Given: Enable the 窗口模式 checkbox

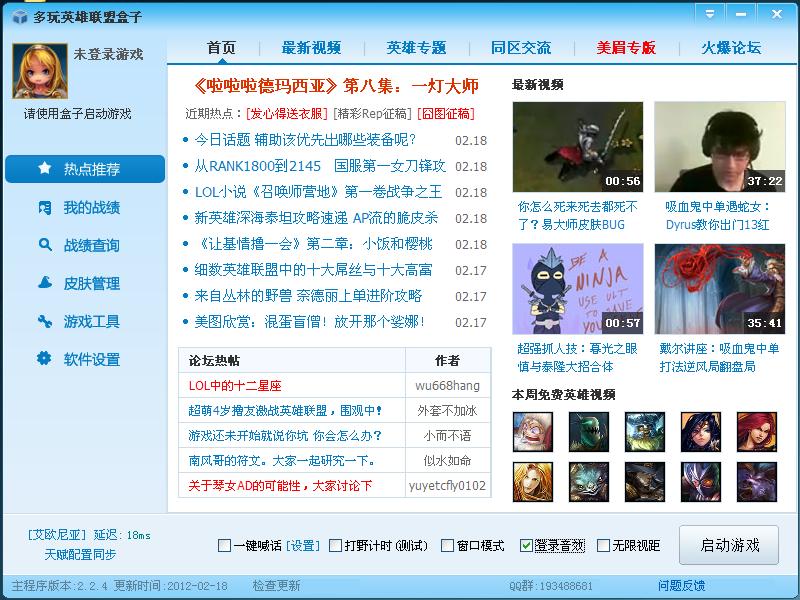Looking at the screenshot, I should click(x=447, y=546).
